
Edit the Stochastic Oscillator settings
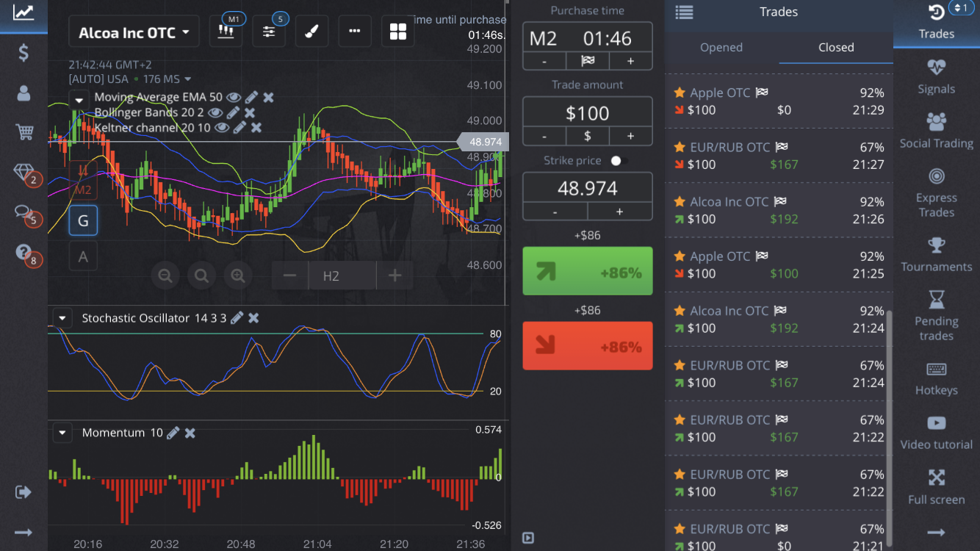(237, 317)
